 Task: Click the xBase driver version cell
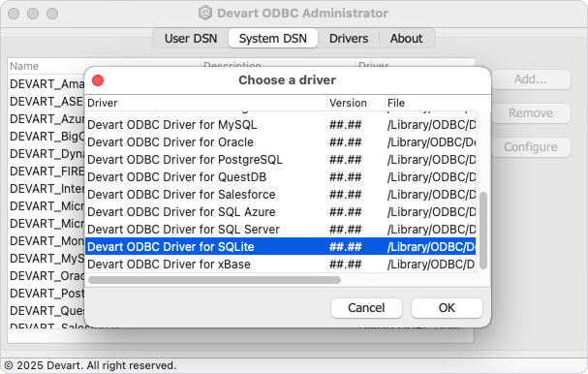[x=346, y=265]
